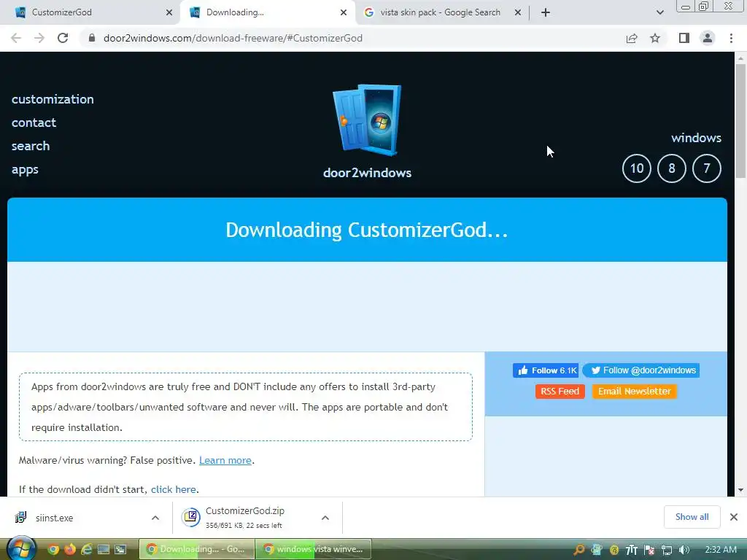Select the Windows 7 circle
The height and width of the screenshot is (560, 747).
706,168
